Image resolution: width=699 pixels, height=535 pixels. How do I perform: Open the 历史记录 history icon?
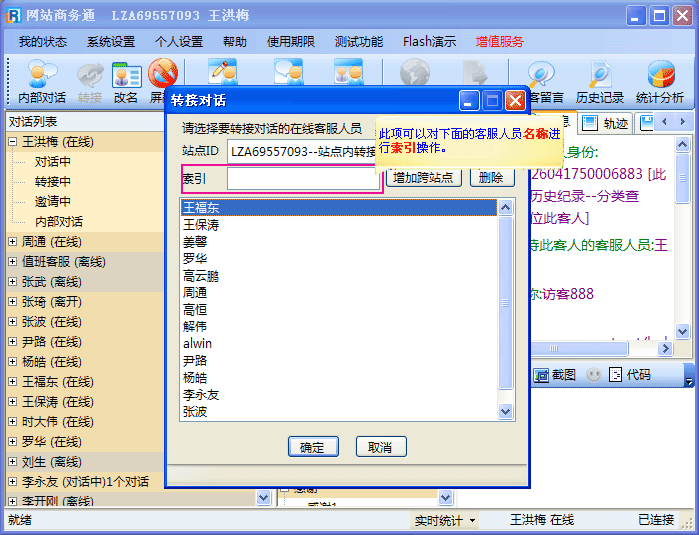(600, 80)
